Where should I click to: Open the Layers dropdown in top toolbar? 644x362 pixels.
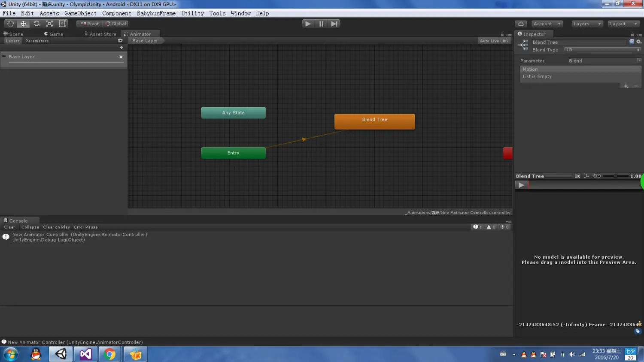[587, 24]
